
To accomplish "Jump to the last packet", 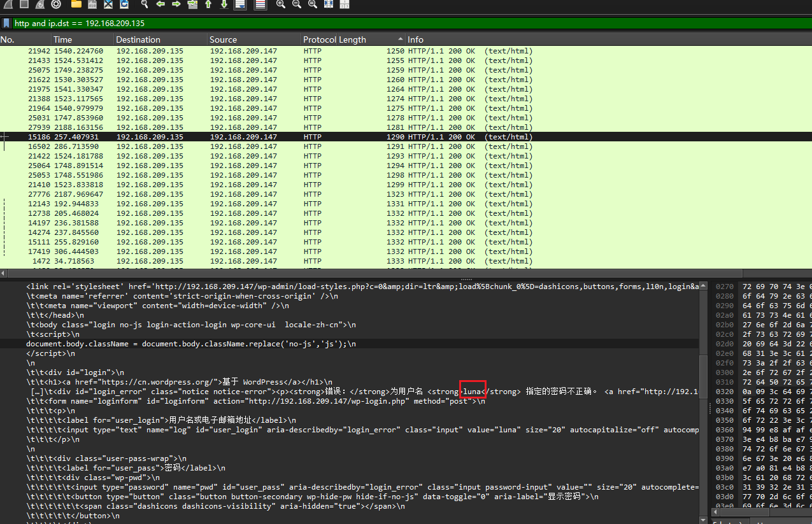I will tap(224, 4).
